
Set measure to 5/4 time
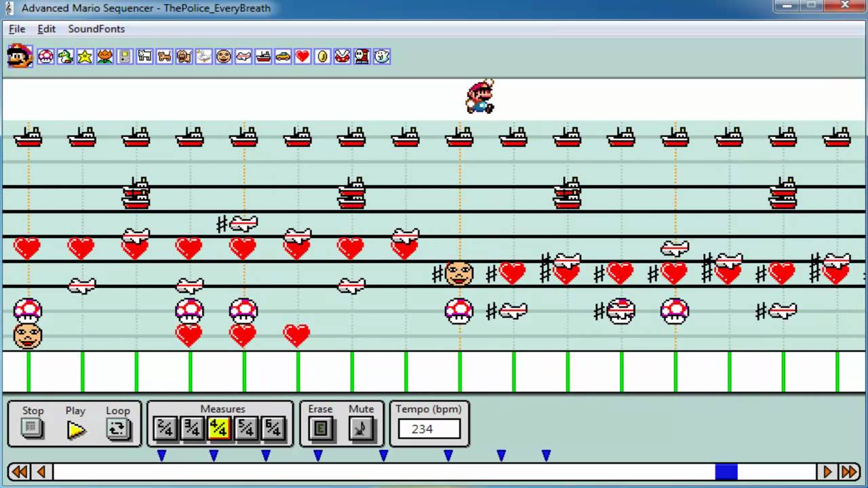[246, 428]
